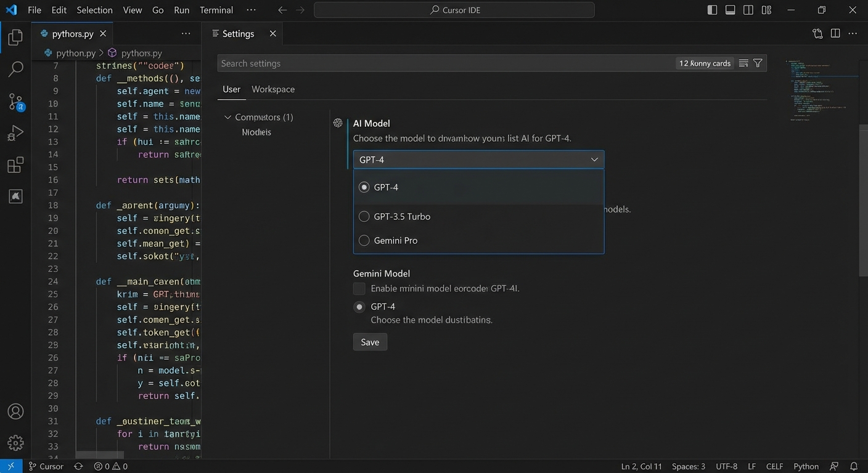Click the LF end-of-line indicator
Viewport: 868px width, 473px height.
(x=752, y=466)
